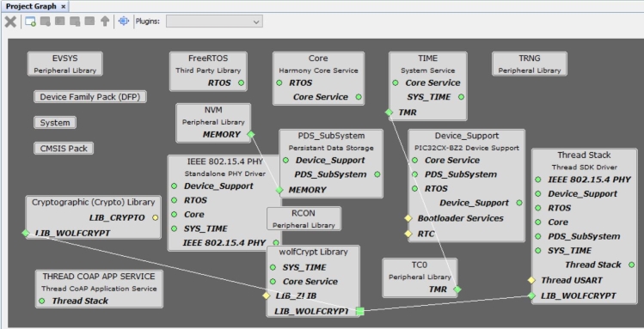Click the up arrow toolbar icon
644x329 pixels.
click(105, 21)
